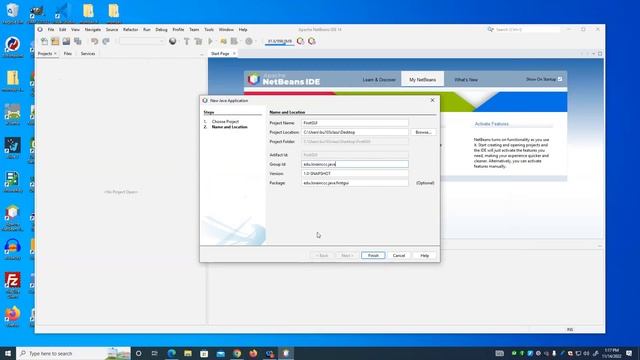
Task: Click the Clean and Build icon
Action: tap(198, 41)
